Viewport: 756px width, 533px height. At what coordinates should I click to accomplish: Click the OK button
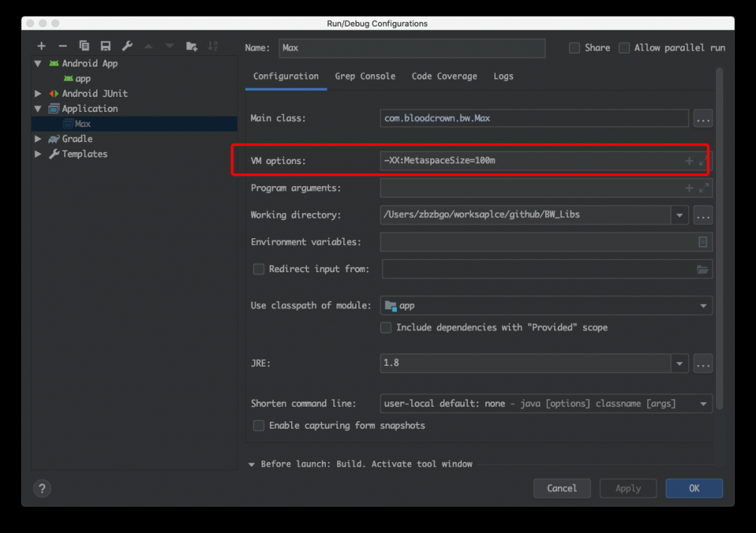pos(693,488)
